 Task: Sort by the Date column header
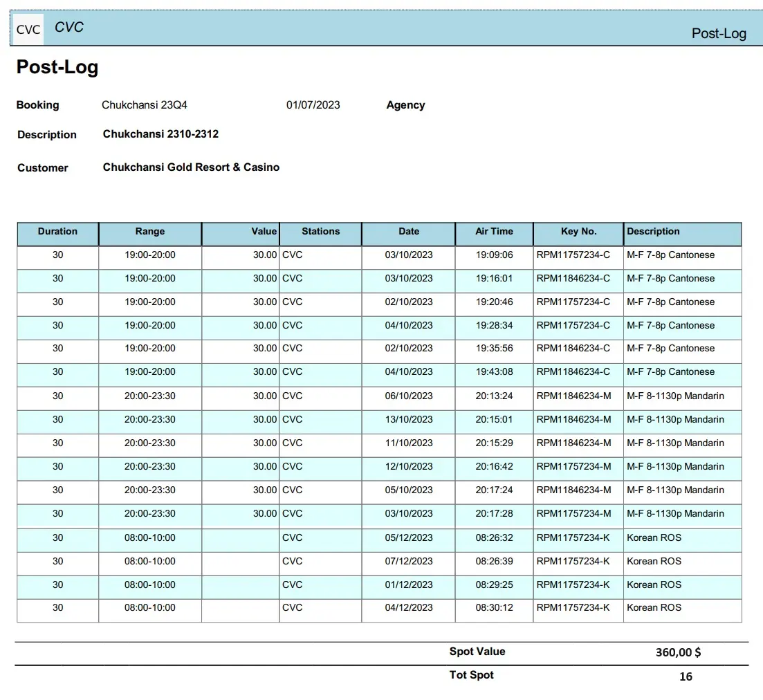[409, 232]
